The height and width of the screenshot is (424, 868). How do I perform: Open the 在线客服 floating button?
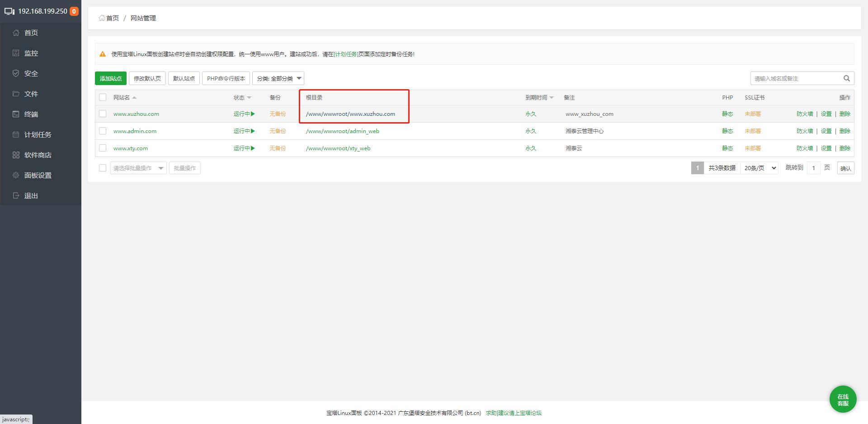click(843, 399)
